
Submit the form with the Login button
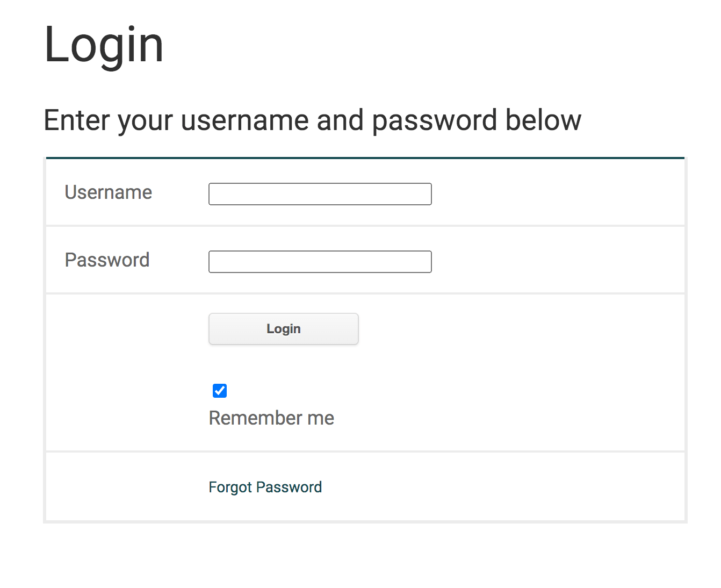click(283, 329)
